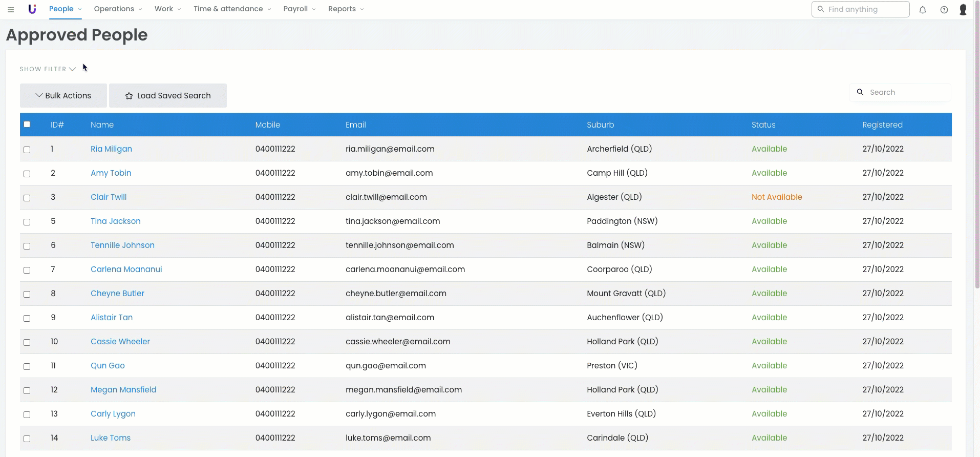This screenshot has height=457, width=980.
Task: Click the help question mark icon
Action: (x=944, y=10)
